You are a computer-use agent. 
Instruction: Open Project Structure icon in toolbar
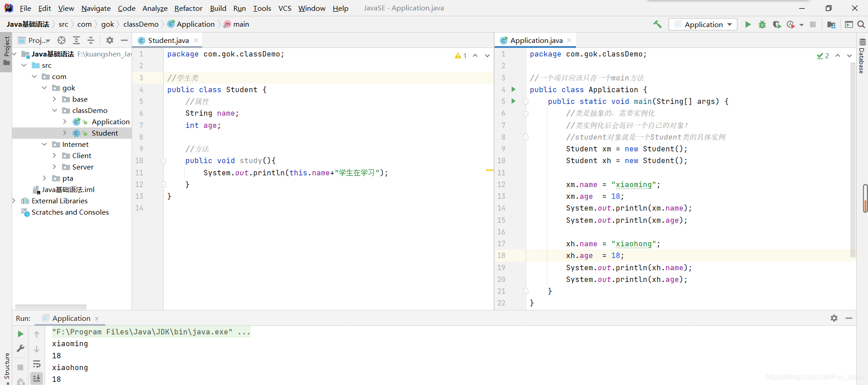click(831, 24)
